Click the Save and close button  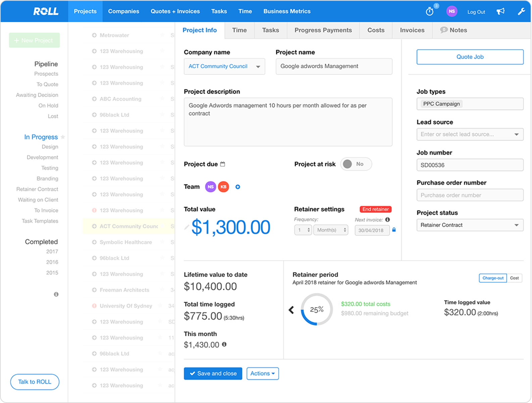pos(213,373)
